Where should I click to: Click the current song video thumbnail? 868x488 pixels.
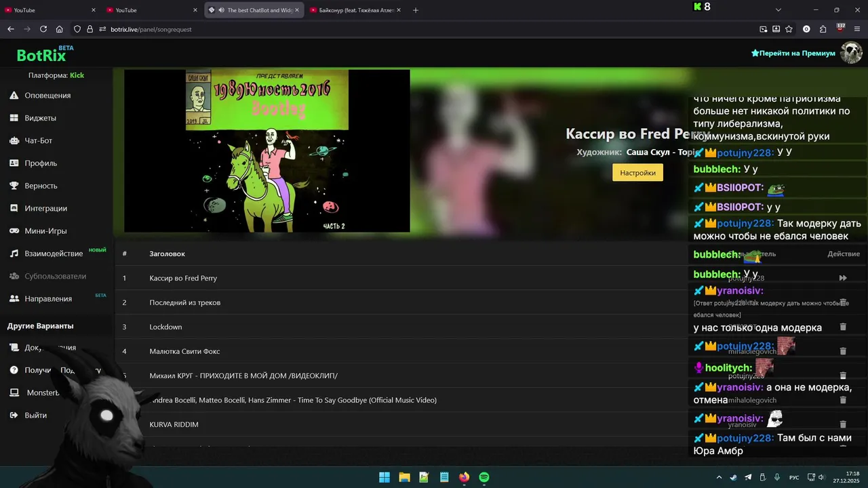pos(267,151)
